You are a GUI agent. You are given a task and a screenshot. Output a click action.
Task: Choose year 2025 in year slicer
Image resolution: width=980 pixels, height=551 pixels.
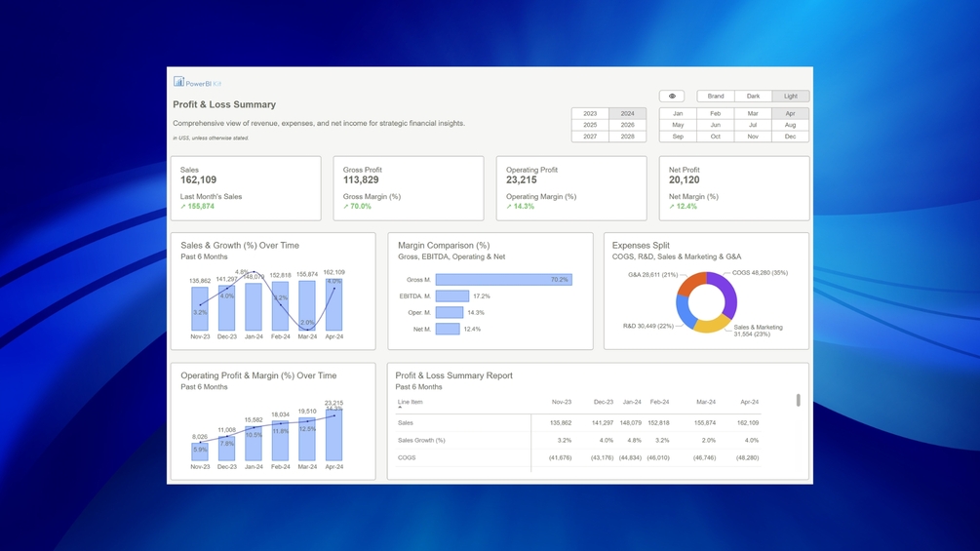pos(590,125)
